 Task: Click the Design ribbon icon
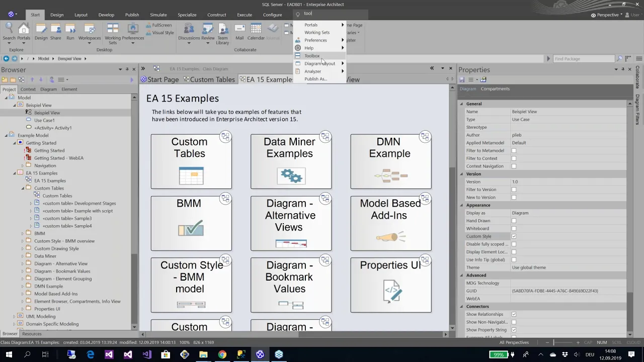point(41,32)
